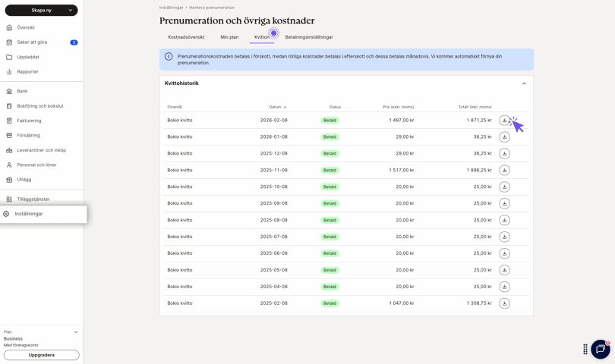The image size is (615, 364).
Task: Download the receipt dated 2025-11-08
Action: 504,171
